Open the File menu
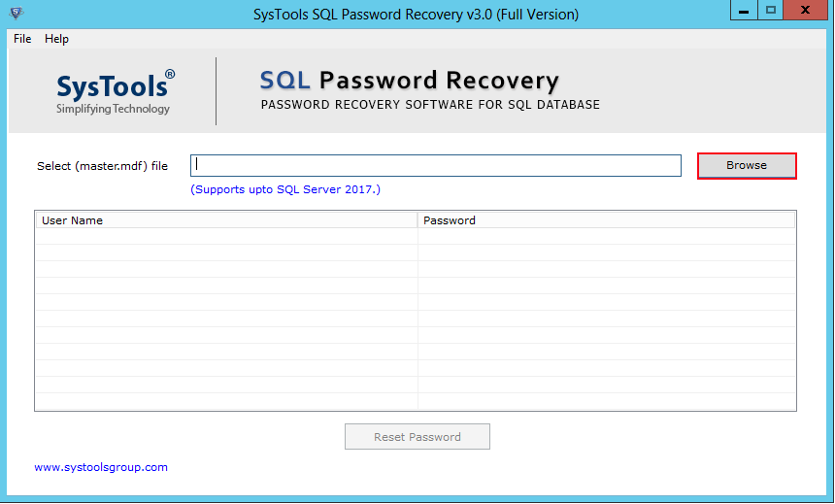Image resolution: width=835 pixels, height=504 pixels. pos(22,39)
